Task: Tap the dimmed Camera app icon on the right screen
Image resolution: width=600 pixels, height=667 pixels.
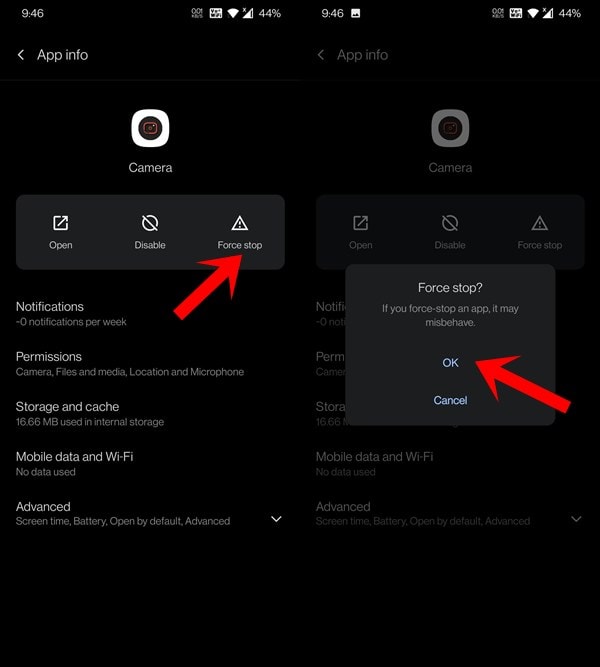Action: [x=450, y=128]
